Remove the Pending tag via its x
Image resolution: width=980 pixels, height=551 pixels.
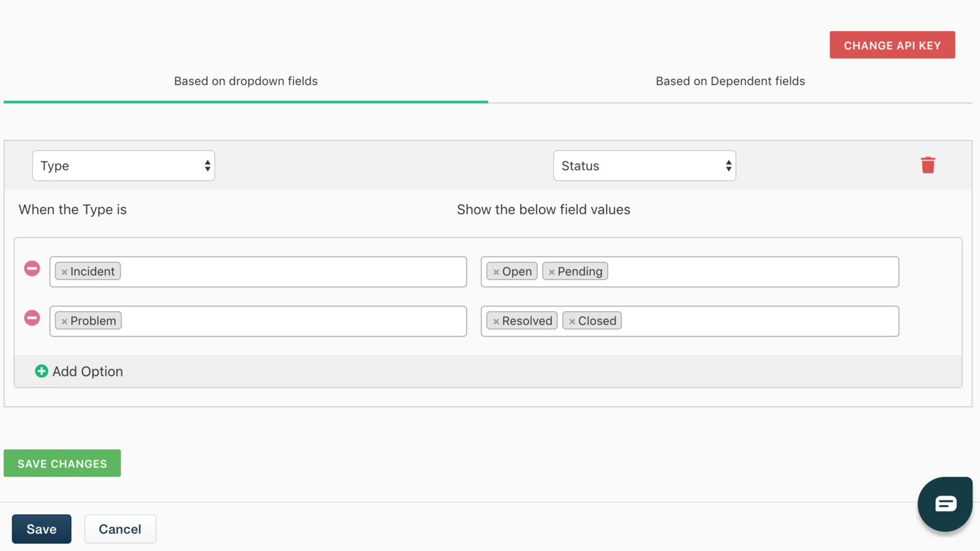point(551,272)
